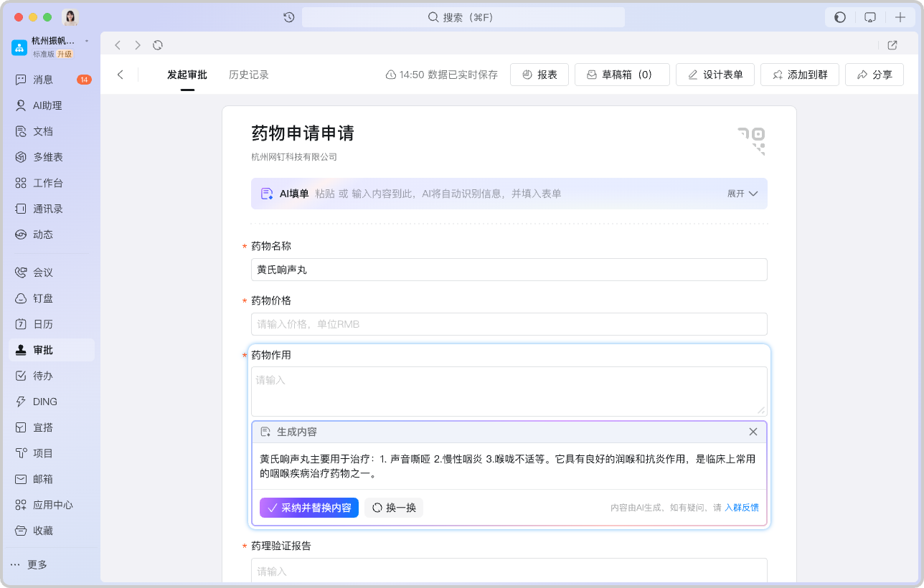The image size is (924, 588).
Task: Open AI助理 assistant
Action: pos(52,105)
